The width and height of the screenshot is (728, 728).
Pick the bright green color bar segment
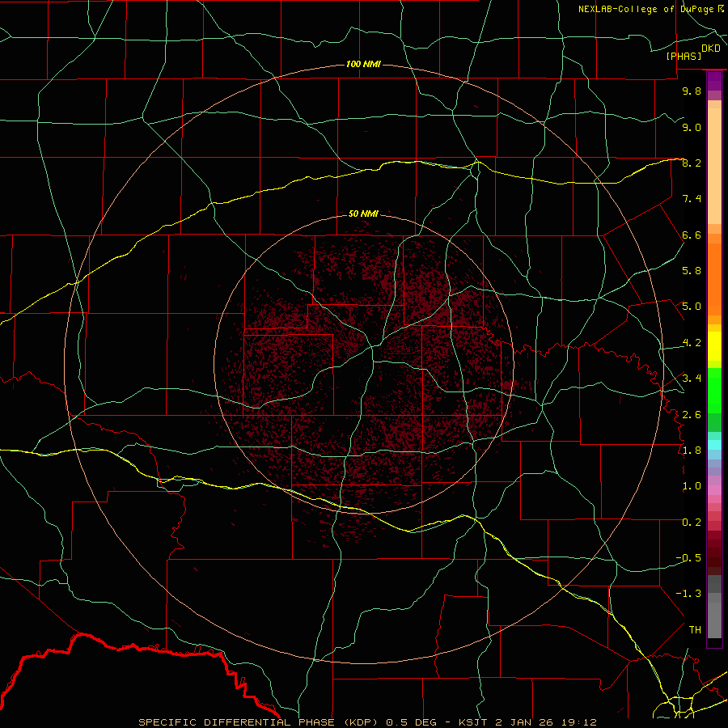[714, 390]
